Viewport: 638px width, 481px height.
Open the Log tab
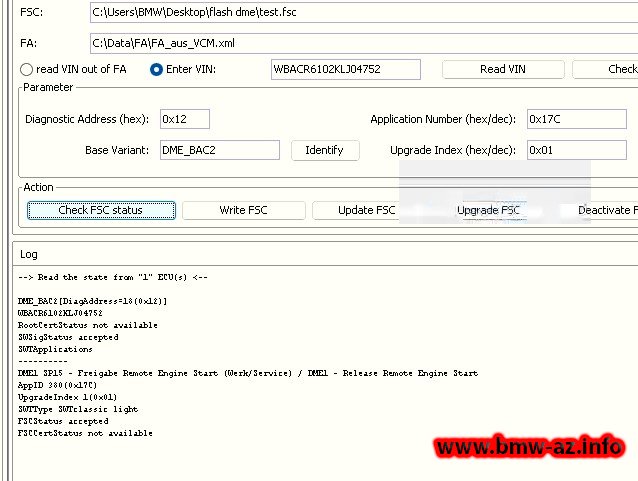pos(29,254)
